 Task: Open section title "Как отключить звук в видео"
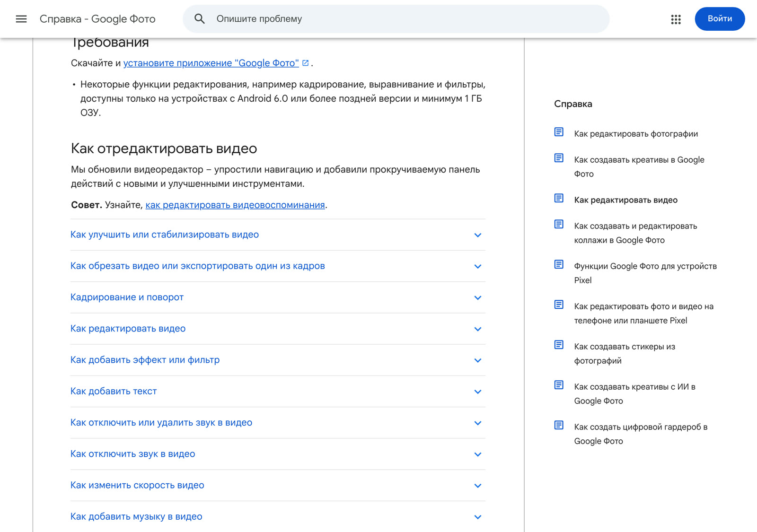click(x=132, y=454)
